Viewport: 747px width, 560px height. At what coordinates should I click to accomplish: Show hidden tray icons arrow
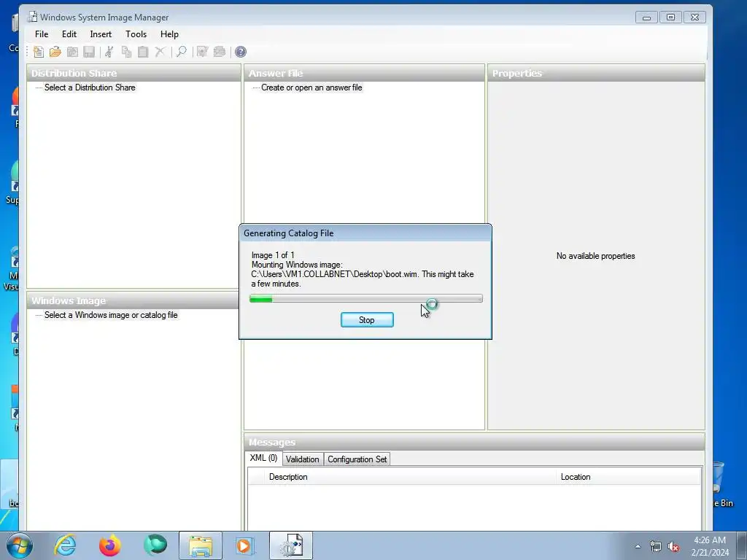click(638, 547)
